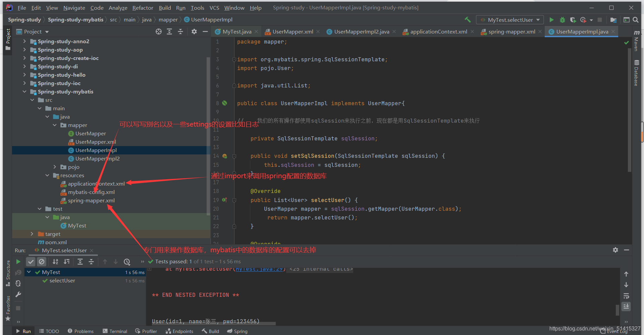
Task: Open Terminal tool window button
Action: click(x=115, y=331)
